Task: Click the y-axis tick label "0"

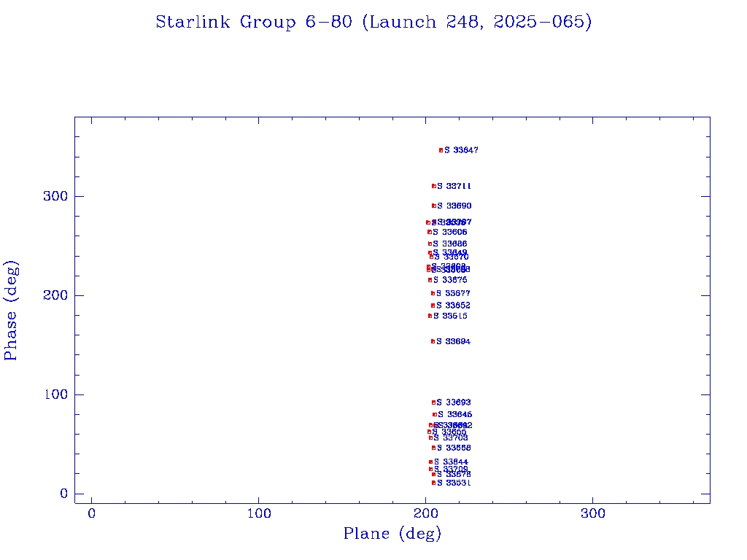Action: pyautogui.click(x=64, y=494)
